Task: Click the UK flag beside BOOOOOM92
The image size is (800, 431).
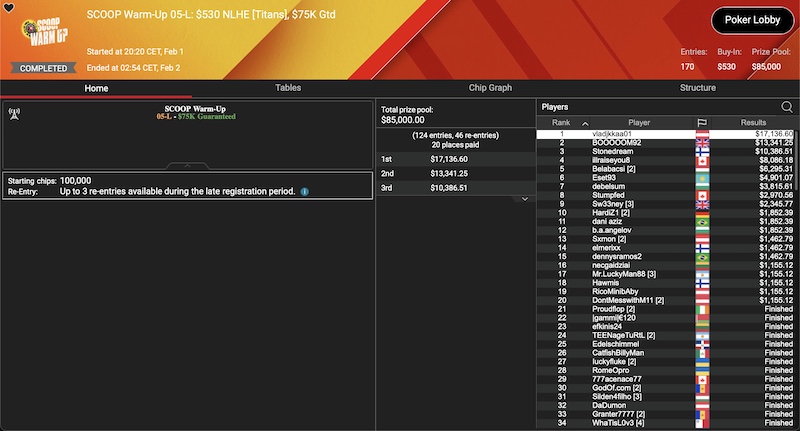Action: (x=701, y=143)
